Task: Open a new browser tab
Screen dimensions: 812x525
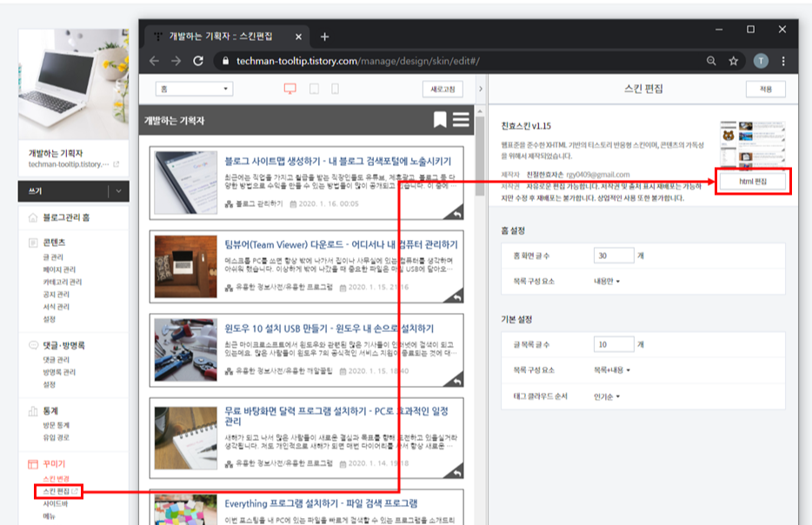Action: (324, 37)
